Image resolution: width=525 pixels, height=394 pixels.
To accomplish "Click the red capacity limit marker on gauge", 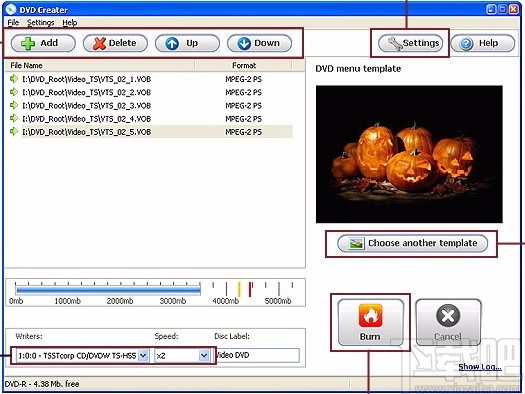I will 250,289.
